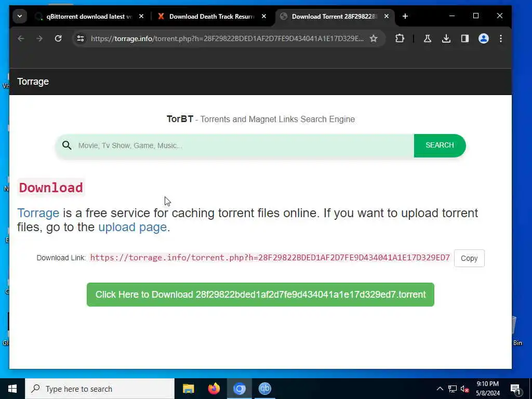Click the green SEARCH button
Screen dimensions: 532x399
click(x=440, y=145)
